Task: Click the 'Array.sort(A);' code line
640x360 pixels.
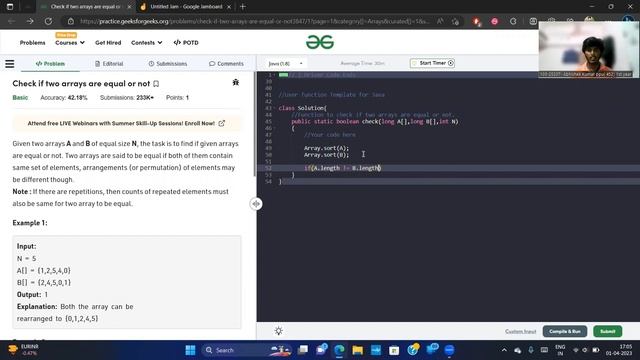Action: click(327, 148)
